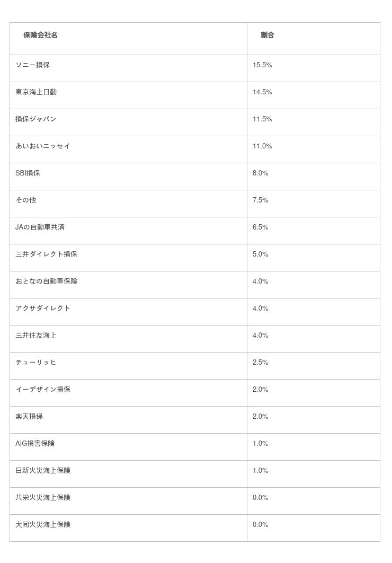Select the 三井住友海上 cell
This screenshot has width=392, height=563.
pos(36,336)
